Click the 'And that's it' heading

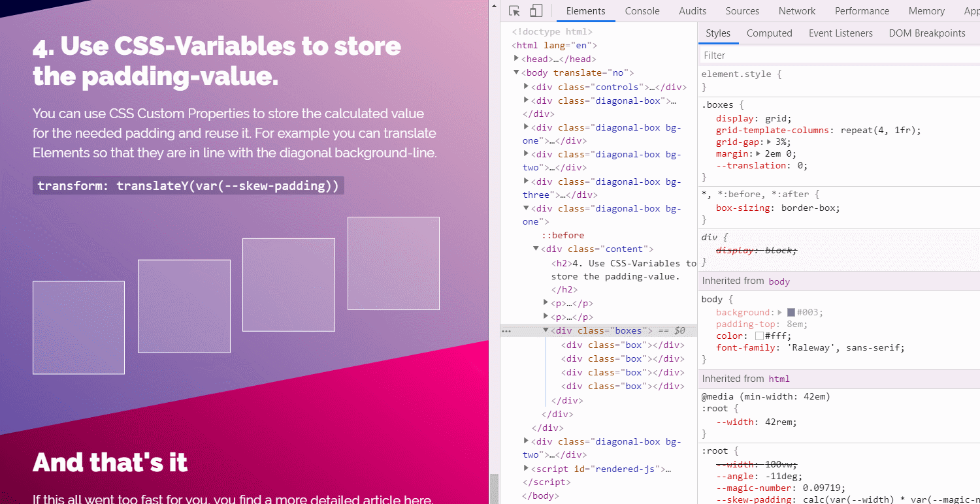[x=110, y=462]
